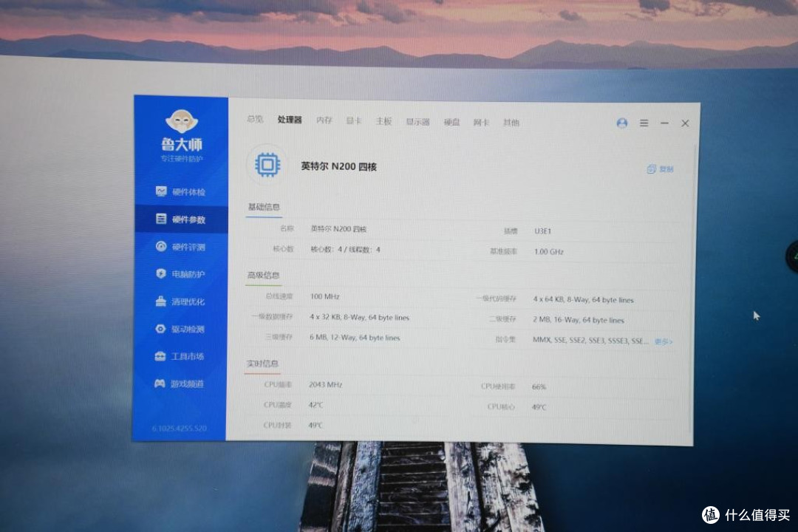The height and width of the screenshot is (532, 798).
Task: Switch to 显示器 monitor tab
Action: coord(417,122)
